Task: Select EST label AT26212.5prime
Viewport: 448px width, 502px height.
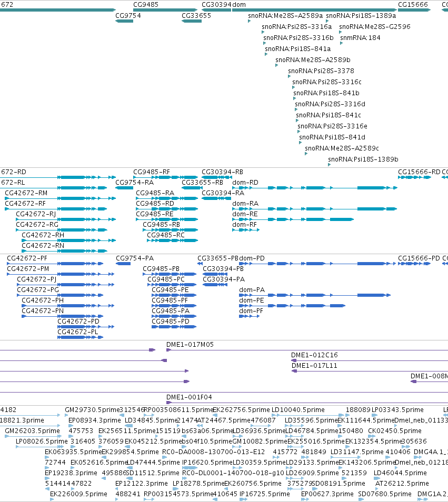Action: pos(402,484)
